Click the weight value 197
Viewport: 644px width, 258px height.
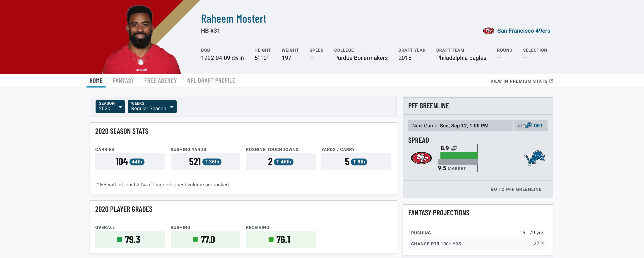(x=286, y=58)
